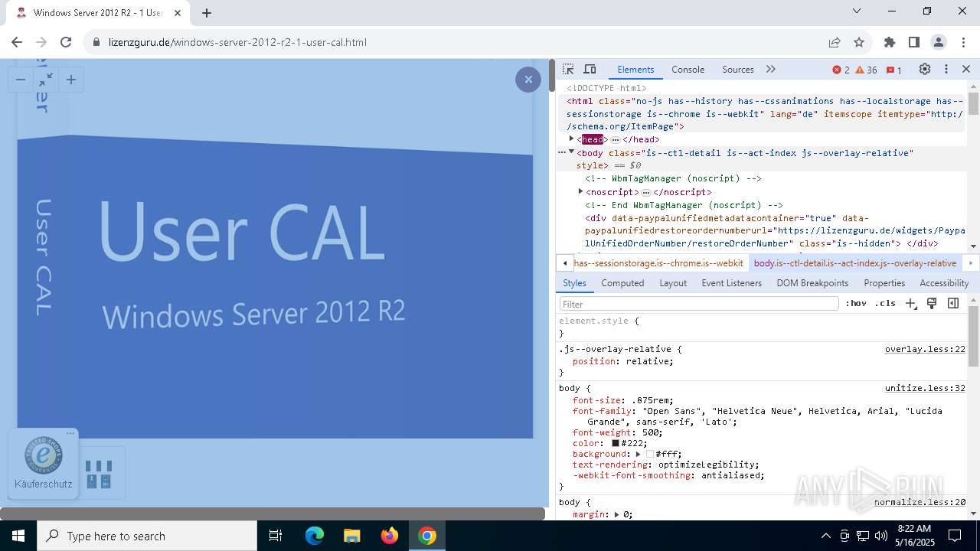Screen dimensions: 980x551
Task: Switch to the Console tab
Action: [x=688, y=69]
